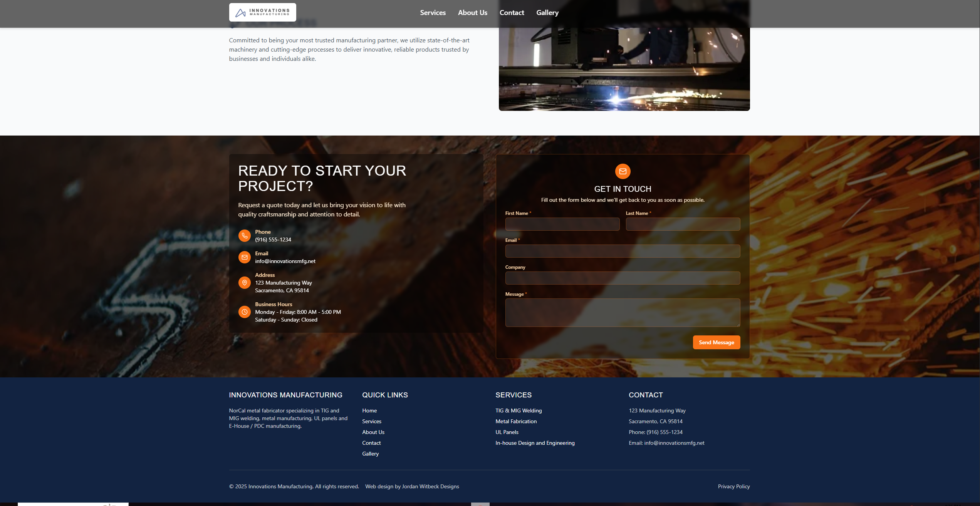Click the address map pin icon
The height and width of the screenshot is (506, 980).
244,283
